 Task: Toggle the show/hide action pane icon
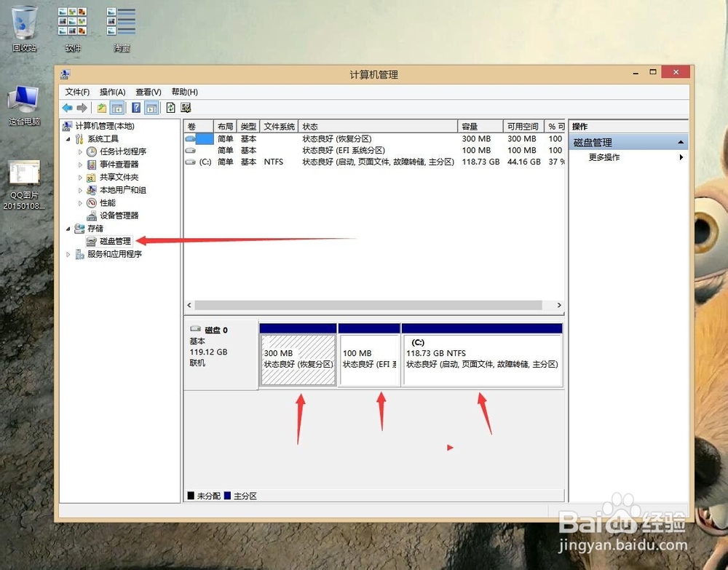(152, 108)
